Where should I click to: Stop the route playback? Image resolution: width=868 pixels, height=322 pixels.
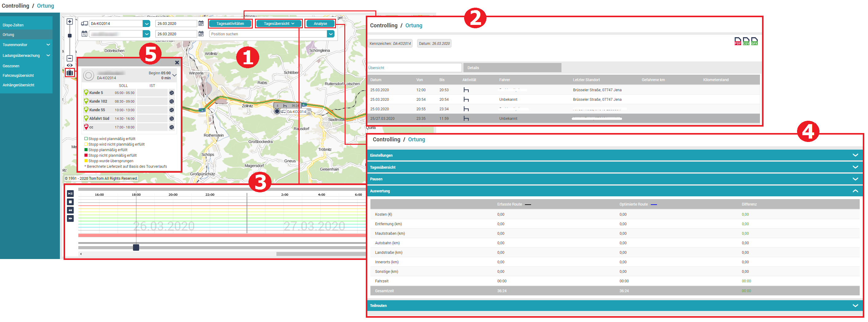click(x=70, y=202)
